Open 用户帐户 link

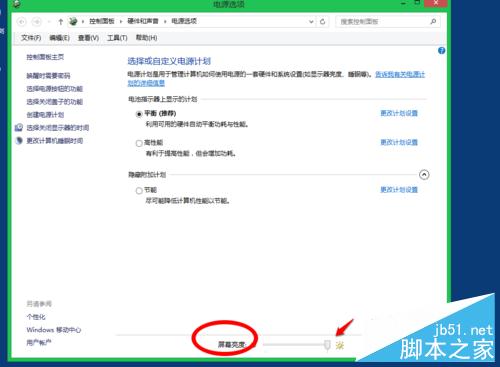[x=39, y=342]
